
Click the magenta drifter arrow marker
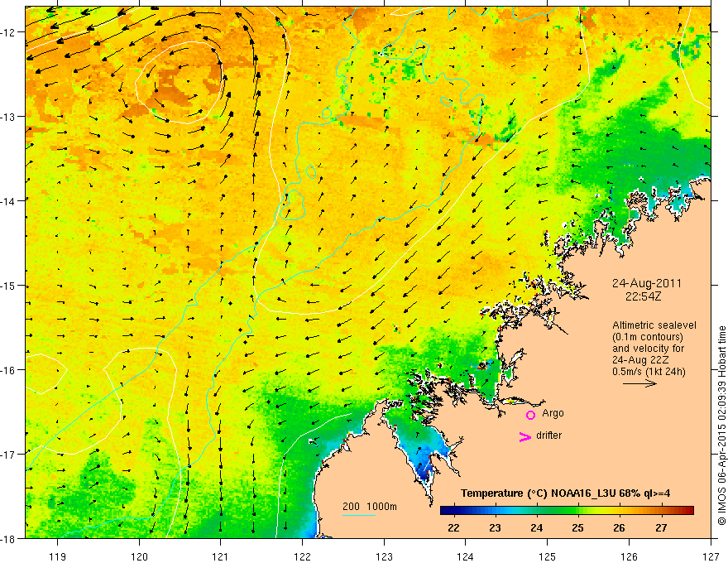(524, 436)
